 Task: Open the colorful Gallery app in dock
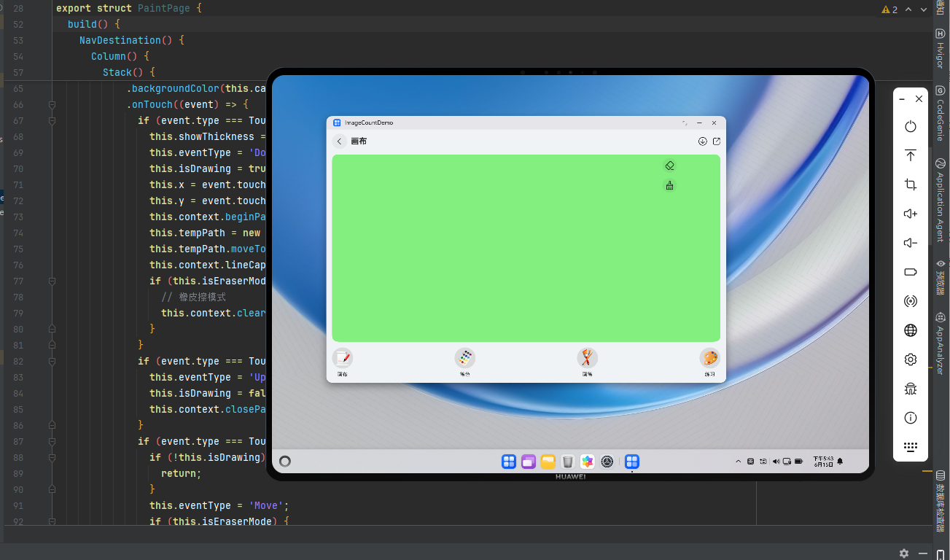click(588, 462)
